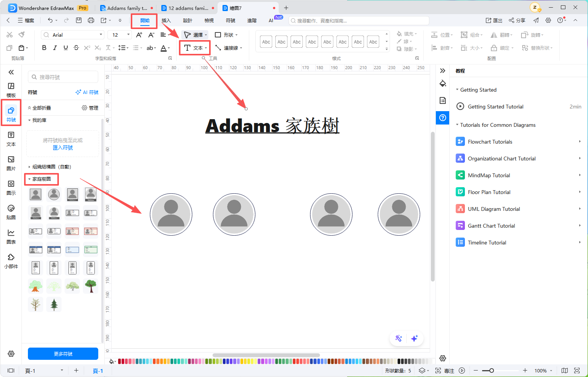Toggle Bold formatting
Image resolution: width=588 pixels, height=377 pixels.
[44, 48]
